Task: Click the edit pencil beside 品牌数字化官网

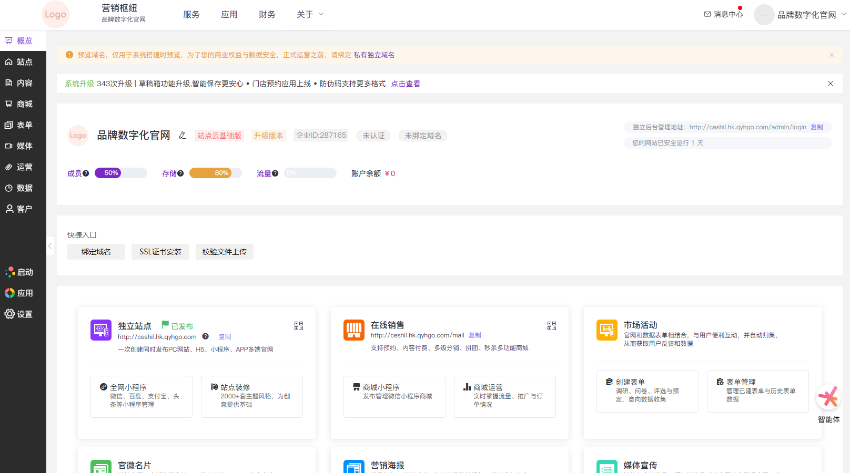Action: (x=182, y=135)
